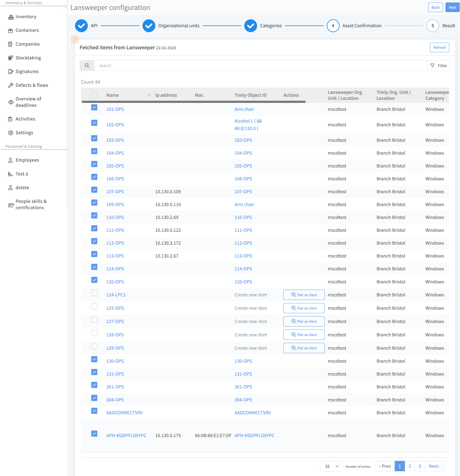
Task: Click the step 4 Asset Confirmation circle
Action: [333, 26]
